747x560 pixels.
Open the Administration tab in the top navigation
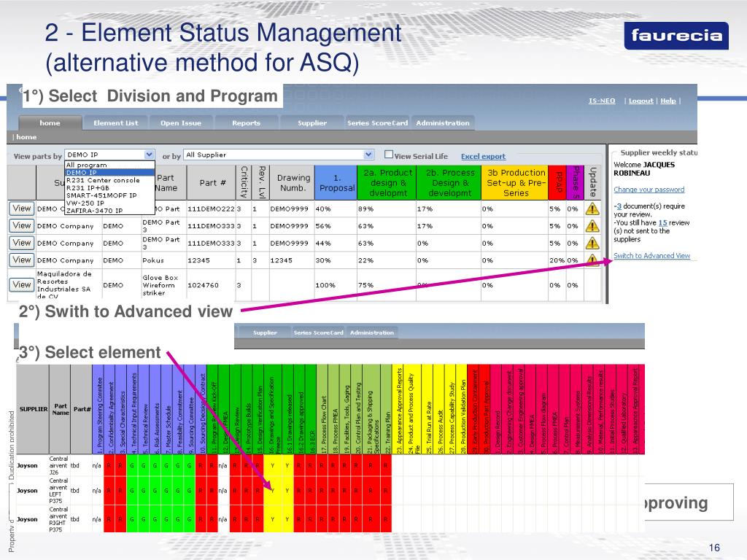[x=443, y=122]
